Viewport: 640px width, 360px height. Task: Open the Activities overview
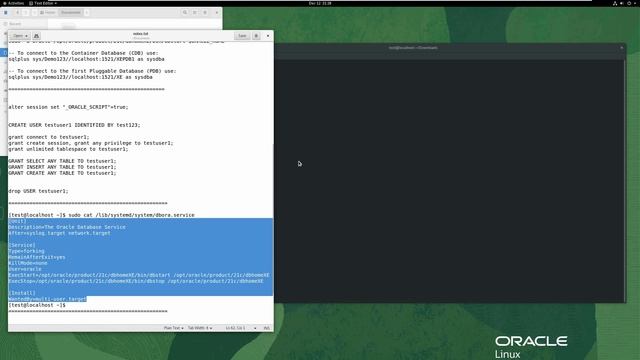click(x=13, y=3)
